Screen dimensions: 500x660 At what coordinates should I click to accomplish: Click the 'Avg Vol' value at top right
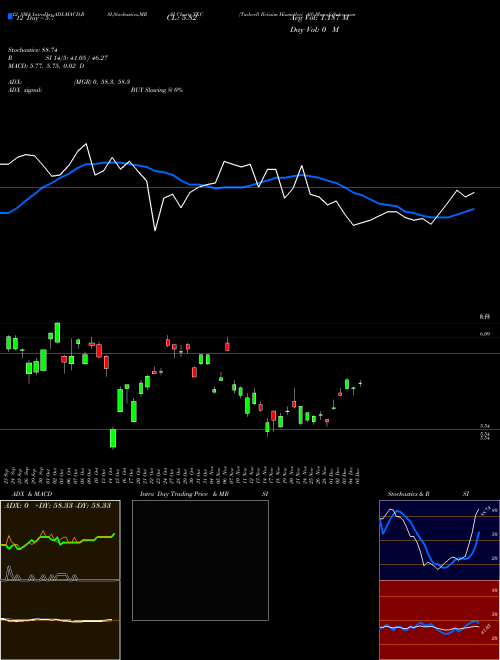pyautogui.click(x=320, y=17)
